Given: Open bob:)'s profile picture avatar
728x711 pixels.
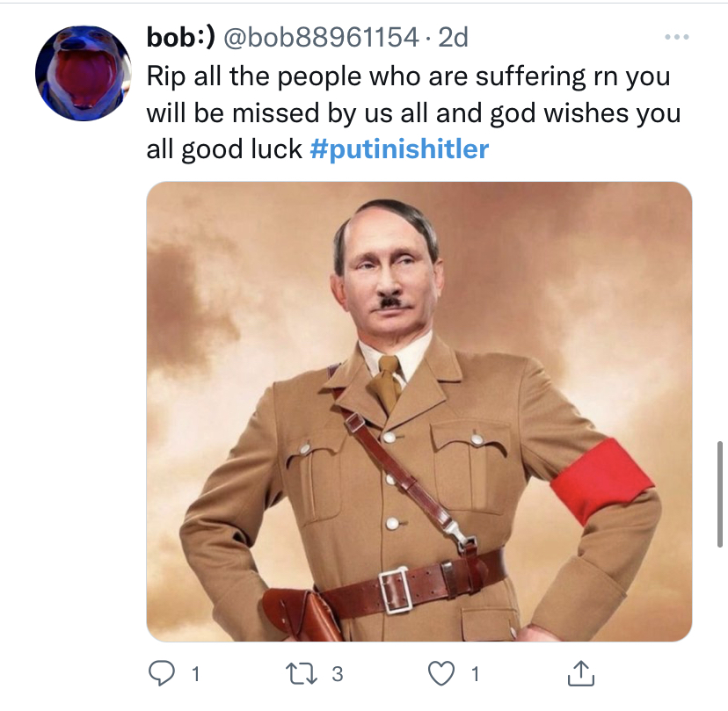Looking at the screenshot, I should coord(83,73).
